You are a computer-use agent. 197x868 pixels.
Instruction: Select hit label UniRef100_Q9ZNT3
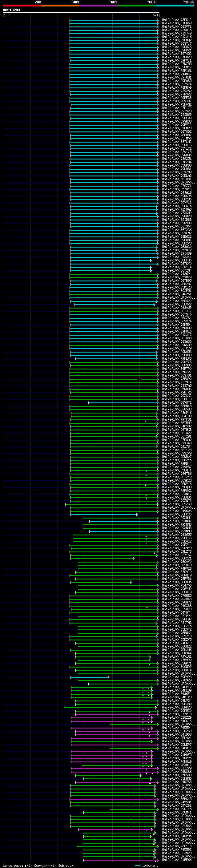(177, 501)
